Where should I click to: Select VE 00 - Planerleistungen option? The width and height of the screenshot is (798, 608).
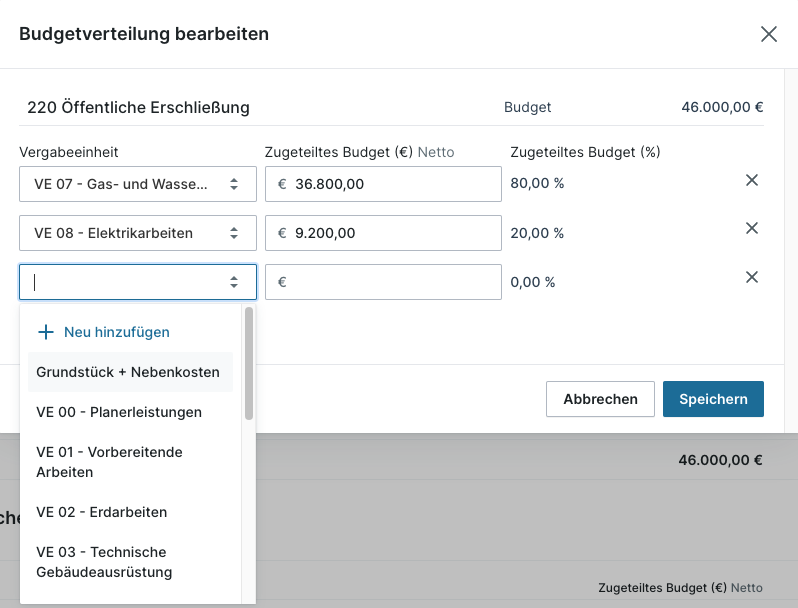click(x=119, y=412)
